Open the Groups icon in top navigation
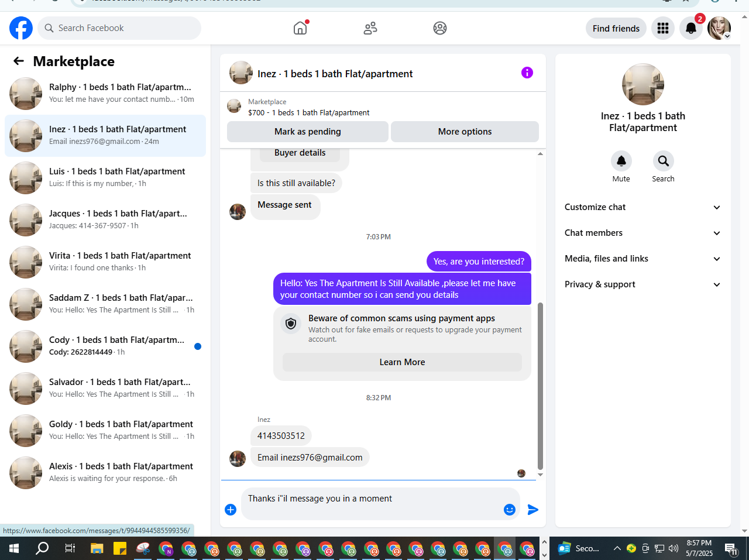This screenshot has width=749, height=560. (x=440, y=28)
